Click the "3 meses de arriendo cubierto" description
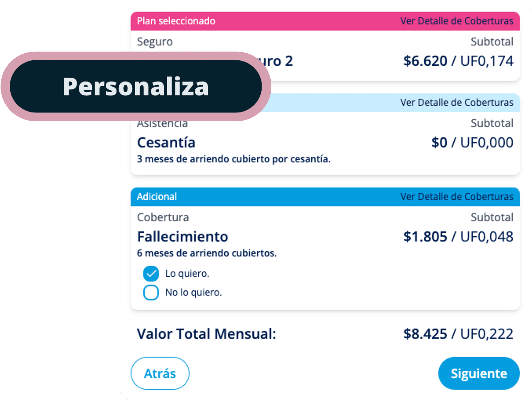532x400 pixels. click(x=234, y=159)
